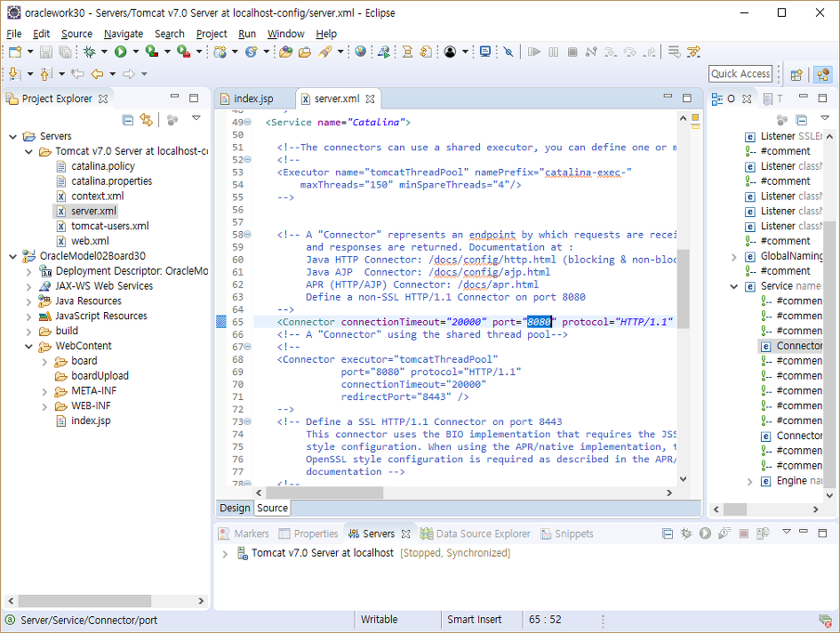Start the server with green run icon in Servers view

point(705,533)
